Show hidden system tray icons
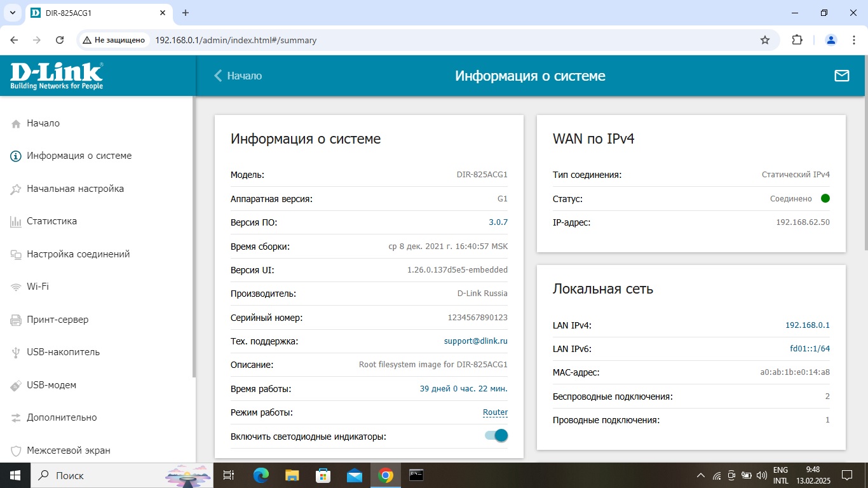 pyautogui.click(x=701, y=475)
